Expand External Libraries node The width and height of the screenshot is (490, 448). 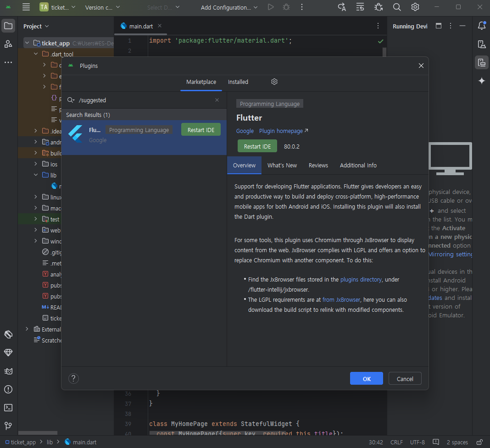point(27,329)
